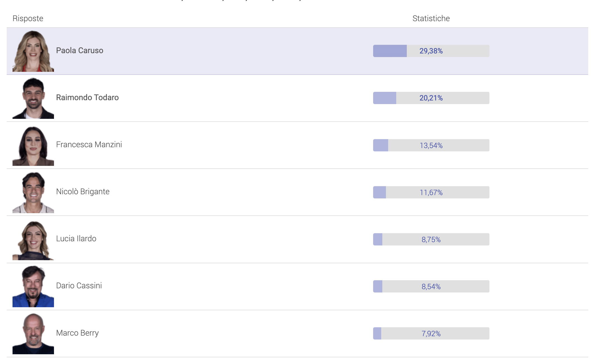Image resolution: width=596 pixels, height=364 pixels.
Task: Select the Paola Caruso answer name
Action: point(80,50)
